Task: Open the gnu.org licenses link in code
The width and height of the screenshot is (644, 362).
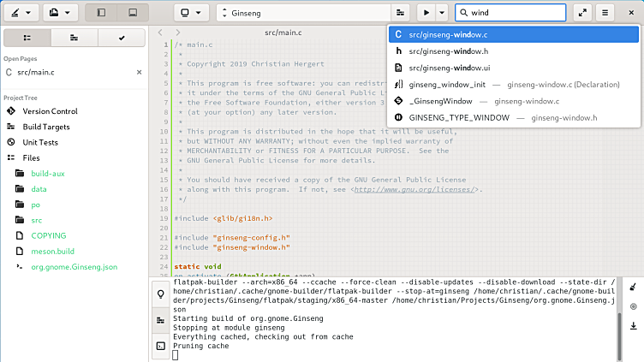Action: click(416, 190)
